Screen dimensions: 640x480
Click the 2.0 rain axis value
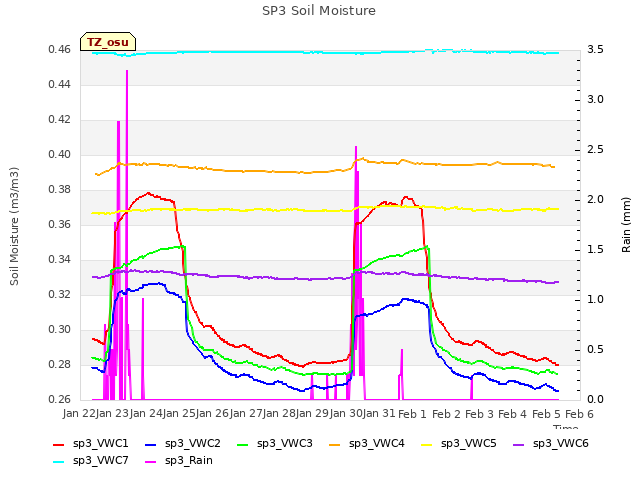[x=596, y=200]
